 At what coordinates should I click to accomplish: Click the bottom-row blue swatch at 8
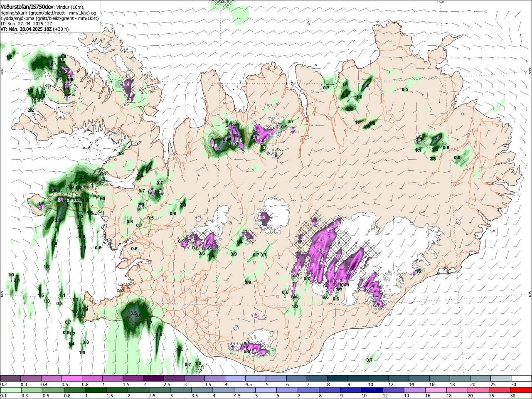tap(329, 390)
